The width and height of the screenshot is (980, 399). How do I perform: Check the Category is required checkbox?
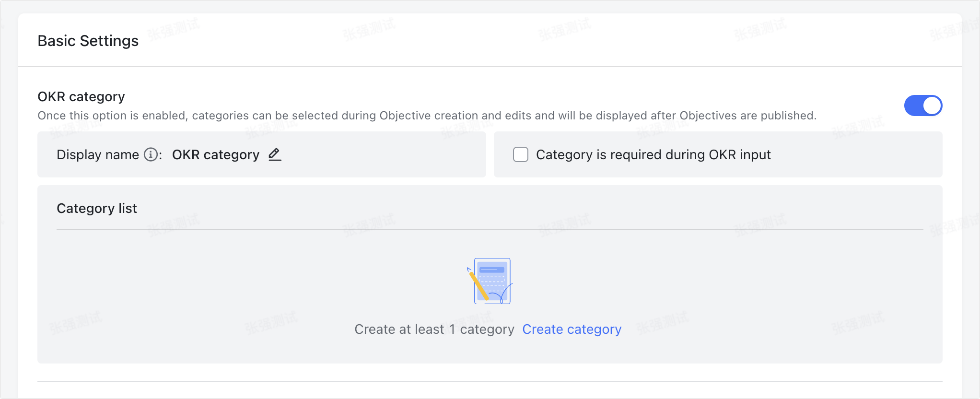pyautogui.click(x=521, y=154)
